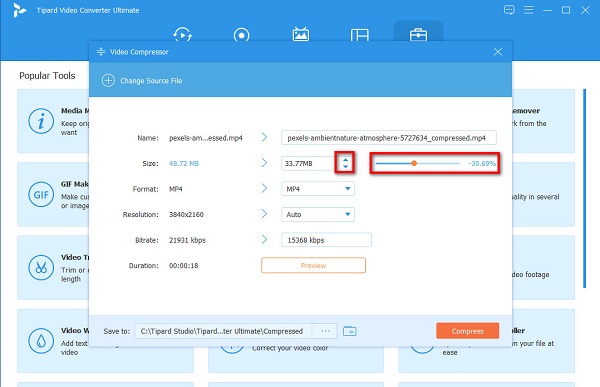
Task: Click the -30.69% percentage value
Action: point(482,163)
